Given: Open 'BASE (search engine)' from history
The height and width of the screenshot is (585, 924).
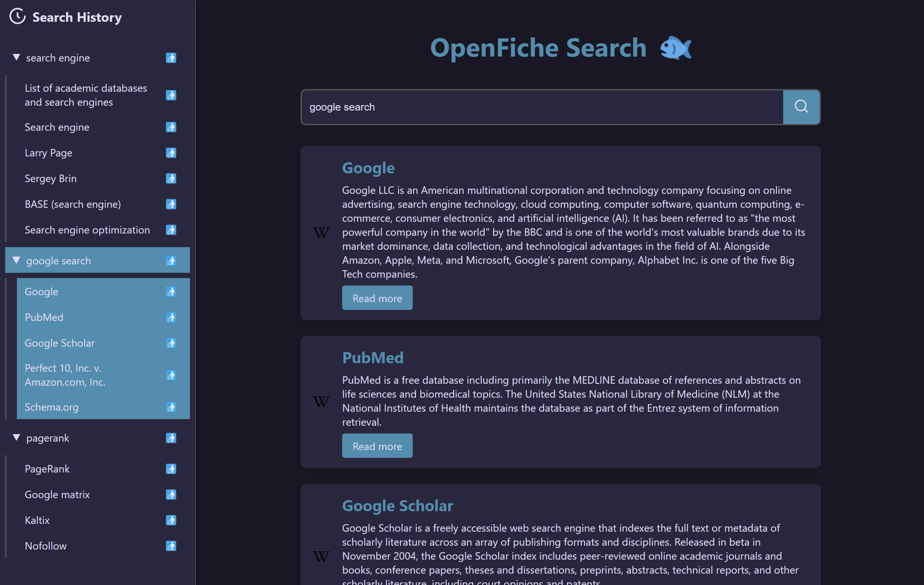Looking at the screenshot, I should pyautogui.click(x=73, y=204).
